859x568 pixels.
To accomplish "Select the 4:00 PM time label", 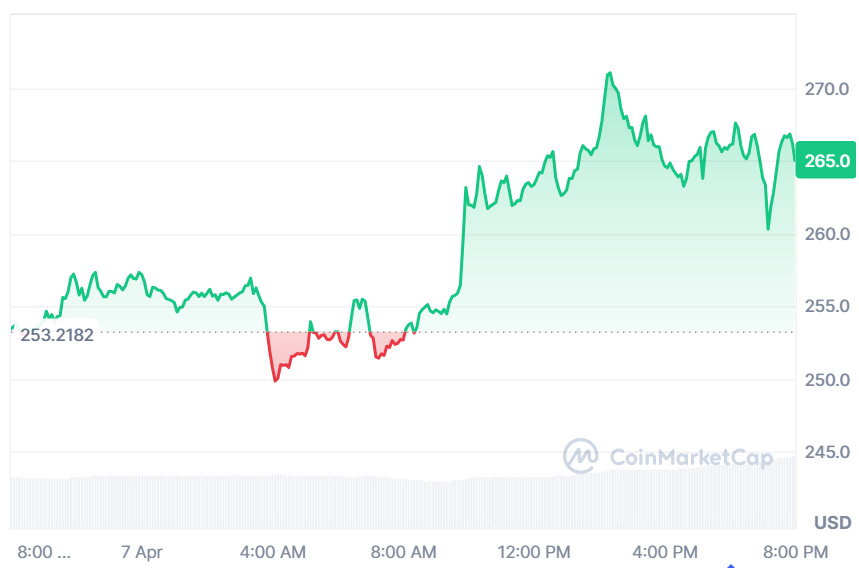I will [666, 551].
